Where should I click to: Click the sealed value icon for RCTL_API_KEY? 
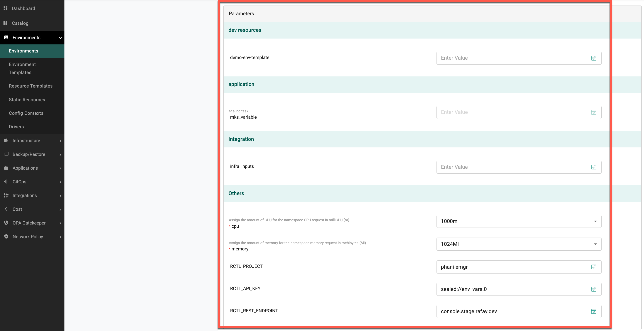coord(594,289)
